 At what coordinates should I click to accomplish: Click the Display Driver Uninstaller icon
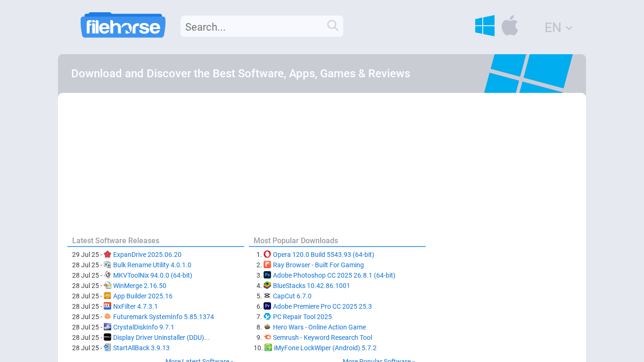click(x=107, y=337)
